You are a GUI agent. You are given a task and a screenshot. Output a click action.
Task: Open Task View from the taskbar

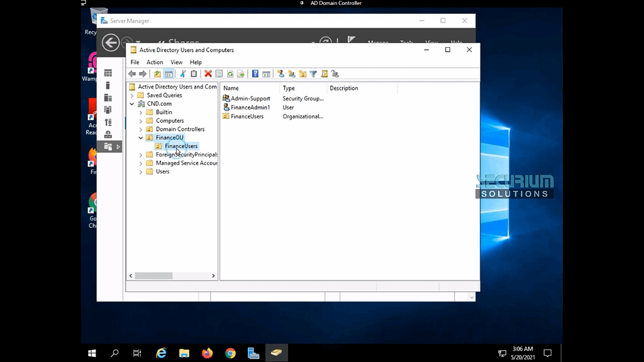coord(137,353)
